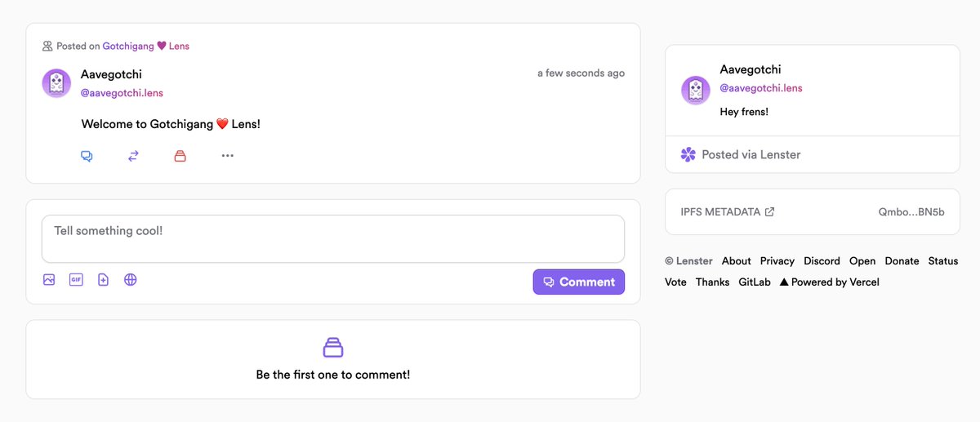Open the Thanks footer link
This screenshot has width=980, height=422.
[x=713, y=282]
